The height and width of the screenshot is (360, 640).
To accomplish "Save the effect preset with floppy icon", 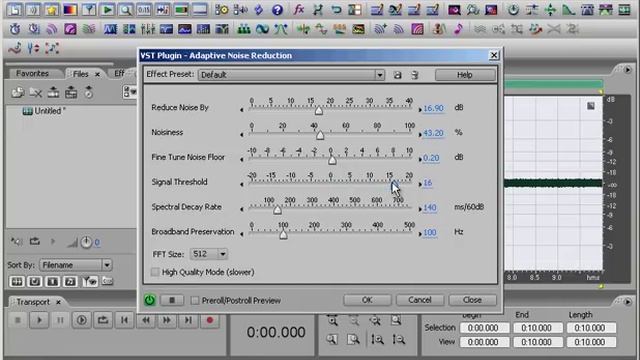I will 397,75.
